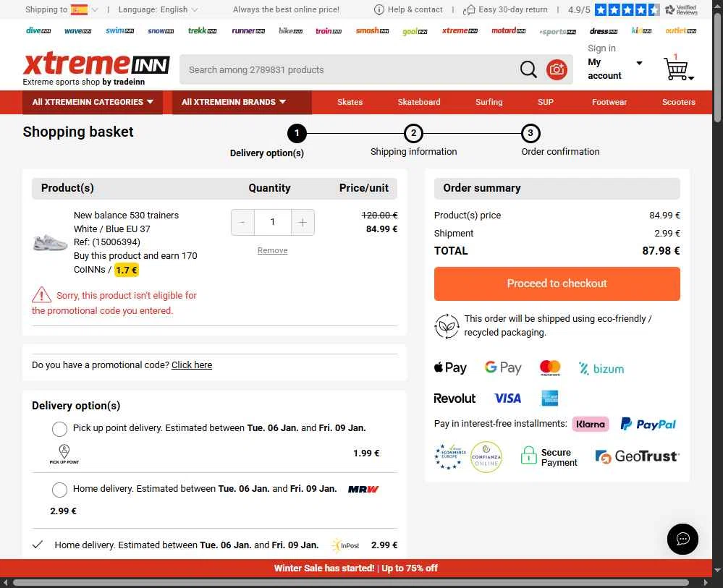Screen dimensions: 723x588
Task: Click the horizontal scrollbar thumb
Action: click(351, 583)
